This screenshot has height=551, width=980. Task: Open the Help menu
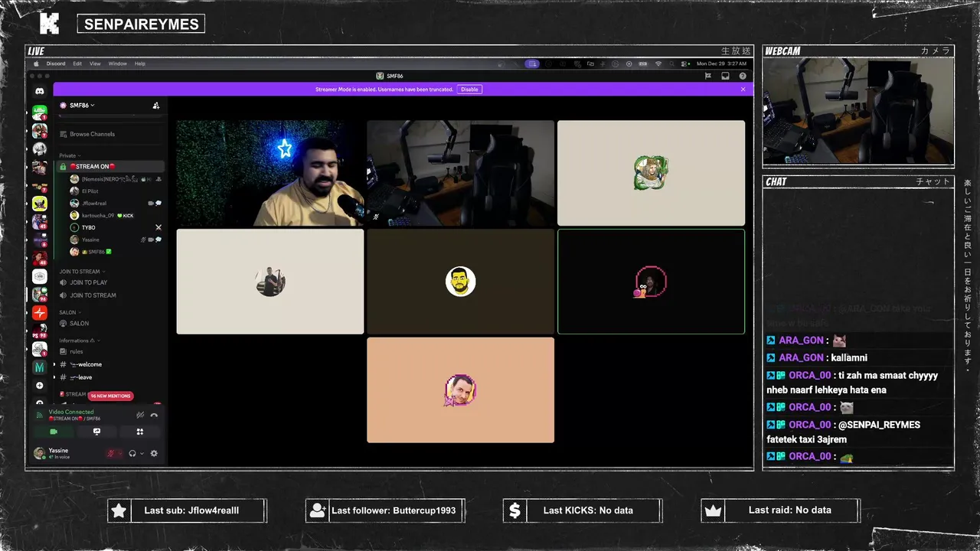[x=140, y=64]
